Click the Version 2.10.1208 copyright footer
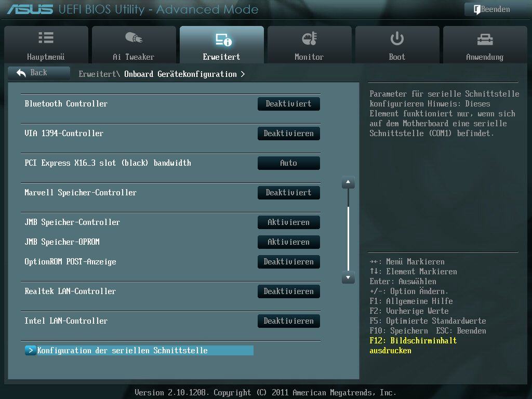The width and height of the screenshot is (532, 399). tap(265, 393)
